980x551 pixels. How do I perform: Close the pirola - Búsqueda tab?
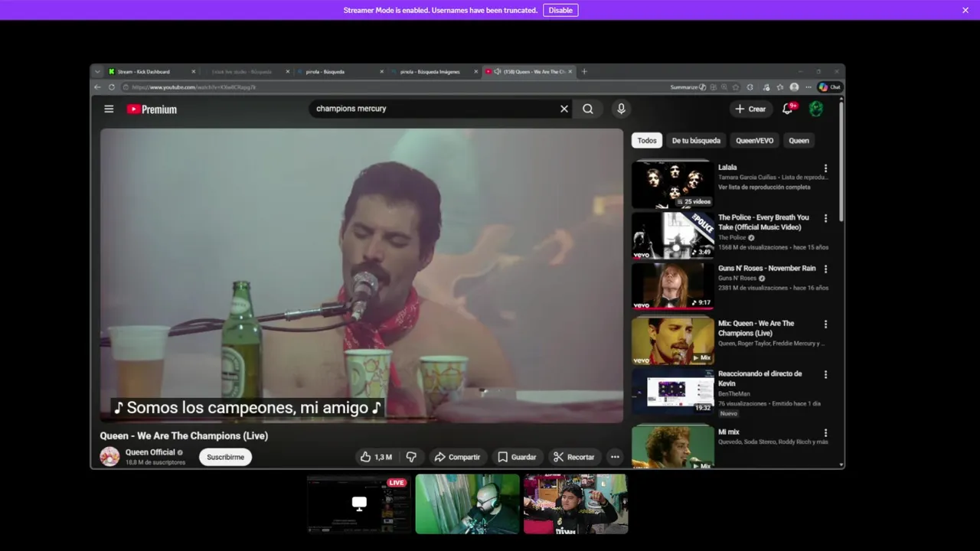point(382,72)
